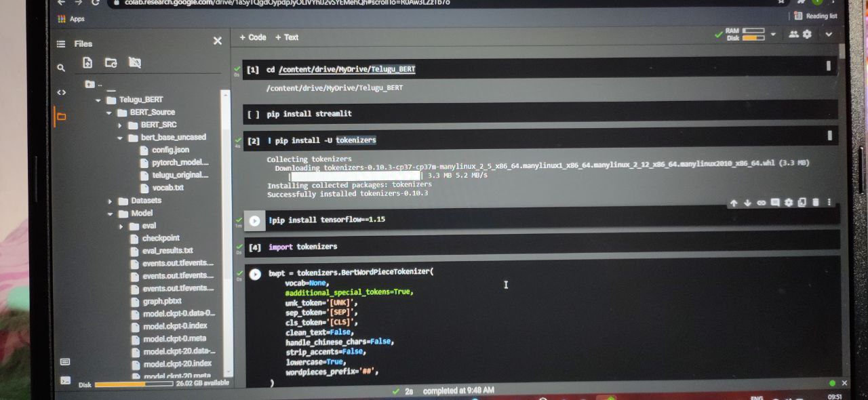868x400 pixels.
Task: Add a new text cell
Action: point(287,37)
